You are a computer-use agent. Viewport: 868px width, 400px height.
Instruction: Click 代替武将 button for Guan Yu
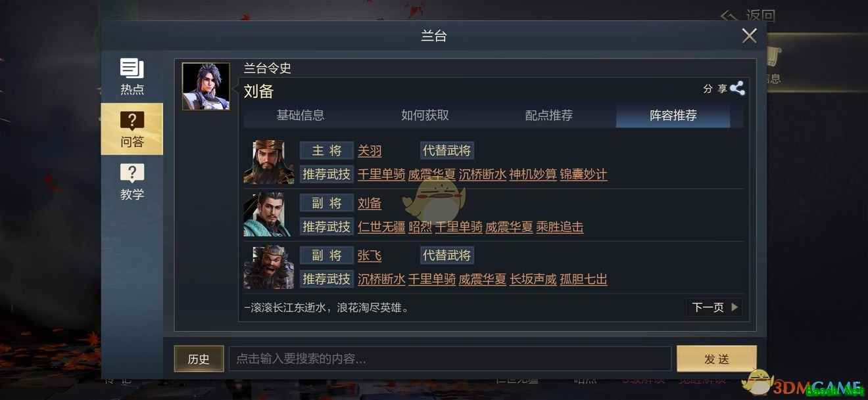point(447,150)
